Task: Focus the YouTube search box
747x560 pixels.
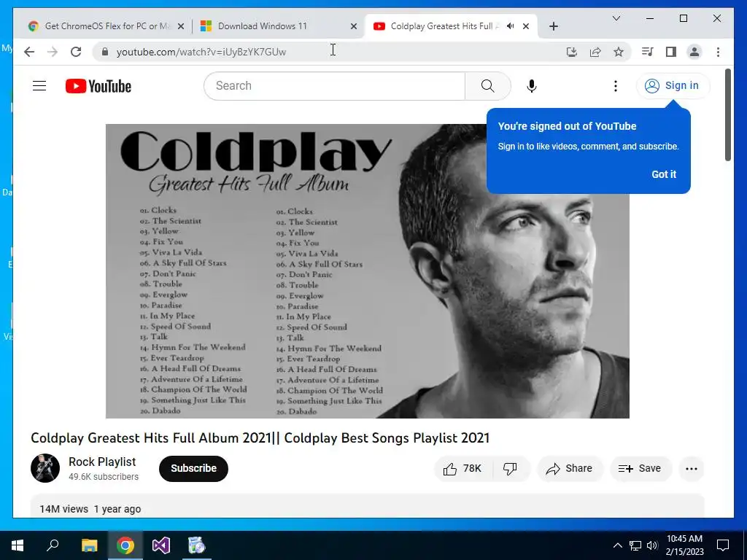Action: point(334,86)
